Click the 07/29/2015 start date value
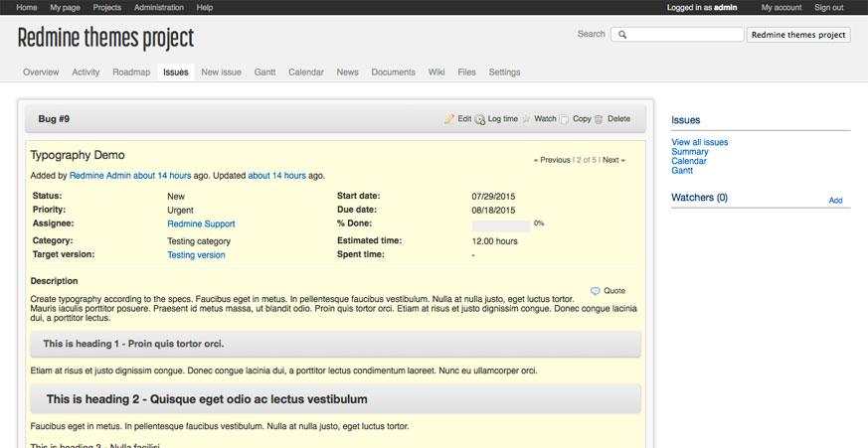Image resolution: width=868 pixels, height=448 pixels. point(493,197)
